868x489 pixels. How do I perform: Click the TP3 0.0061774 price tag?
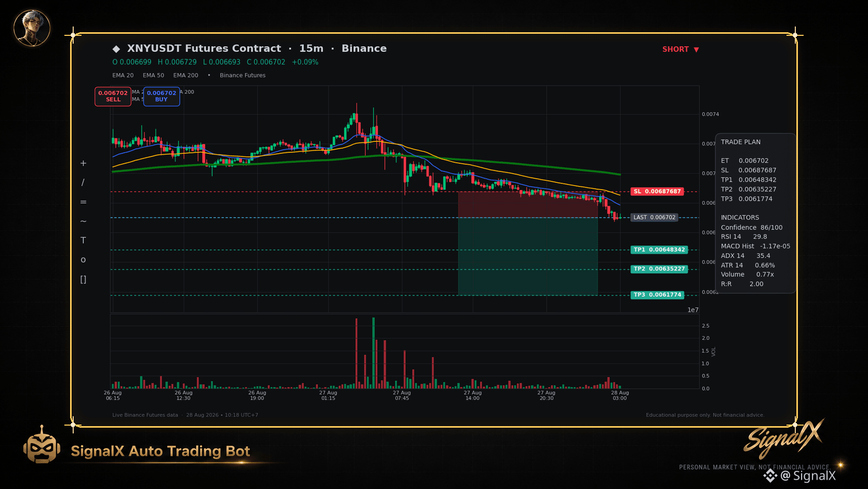pyautogui.click(x=657, y=295)
